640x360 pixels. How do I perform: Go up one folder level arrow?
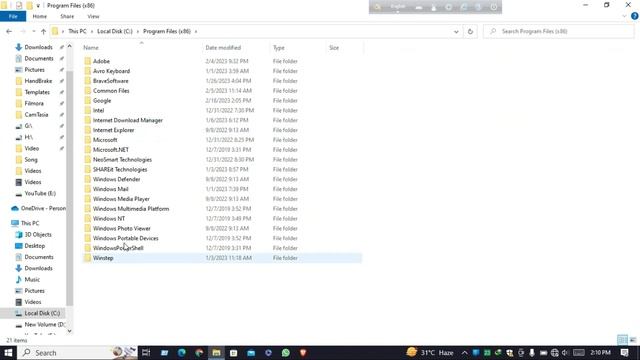point(43,31)
